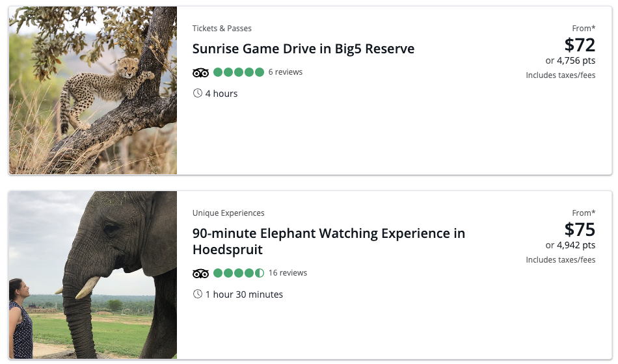View the 16 reviews for Elephant Watching

(288, 273)
